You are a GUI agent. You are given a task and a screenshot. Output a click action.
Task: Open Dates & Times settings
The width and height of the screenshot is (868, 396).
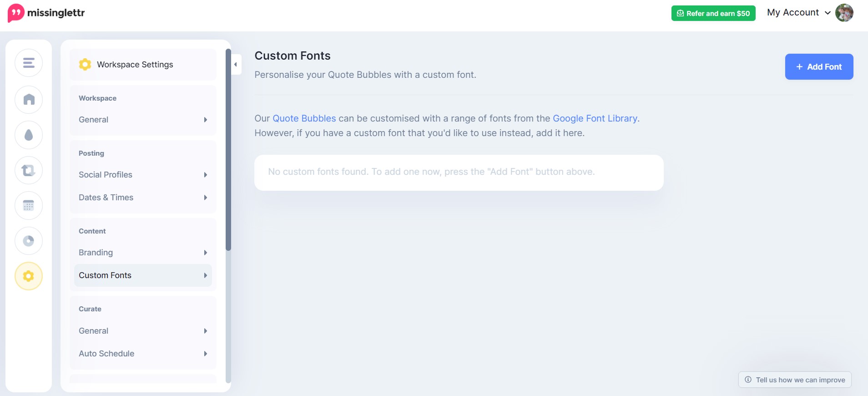143,198
